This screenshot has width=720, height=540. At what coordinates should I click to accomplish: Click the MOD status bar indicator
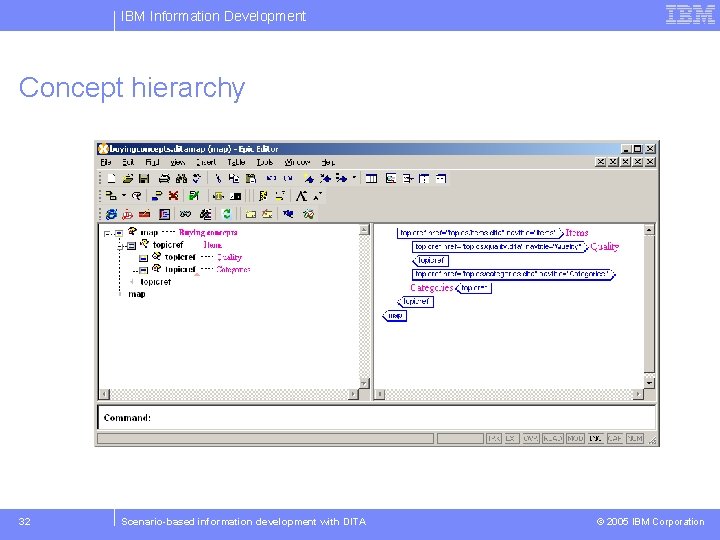pyautogui.click(x=575, y=439)
